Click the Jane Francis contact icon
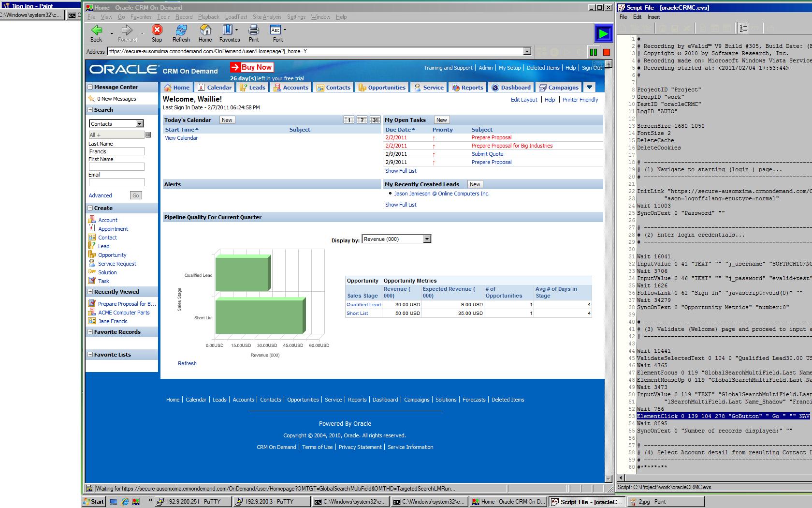 point(92,321)
